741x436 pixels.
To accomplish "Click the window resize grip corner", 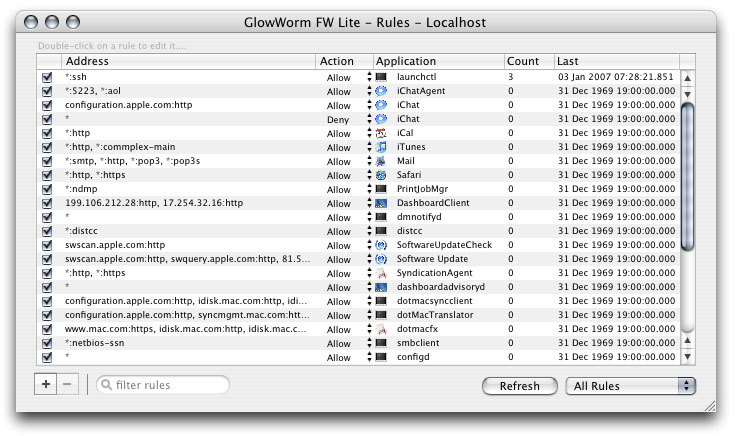I will click(710, 406).
